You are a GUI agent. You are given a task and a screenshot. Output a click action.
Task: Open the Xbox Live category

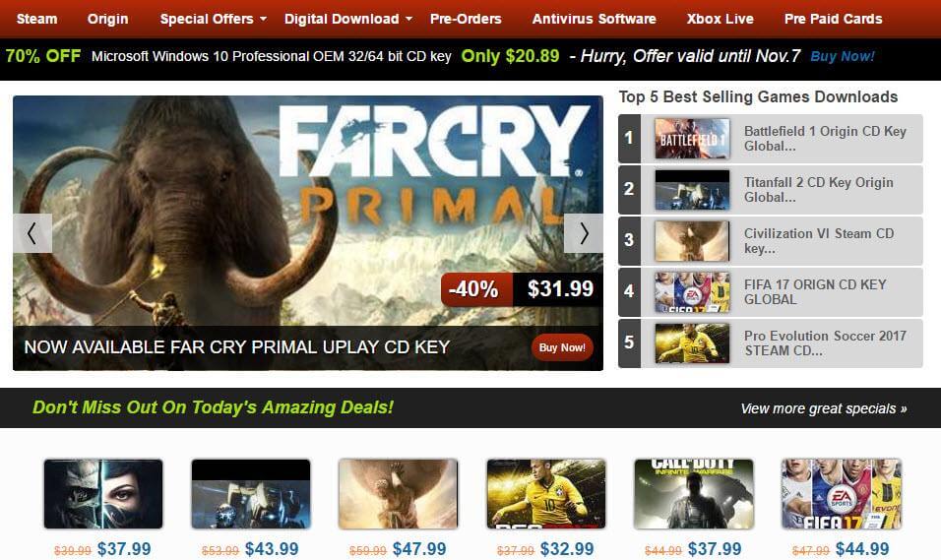click(x=721, y=20)
